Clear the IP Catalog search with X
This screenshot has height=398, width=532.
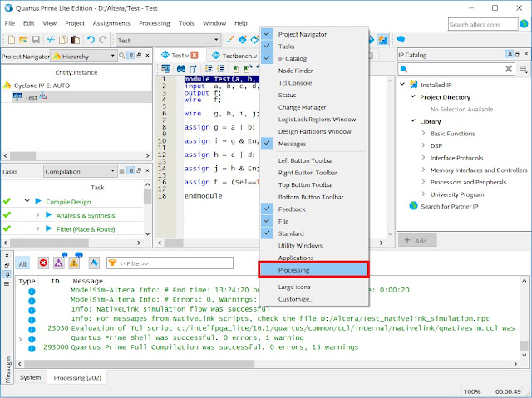click(509, 69)
